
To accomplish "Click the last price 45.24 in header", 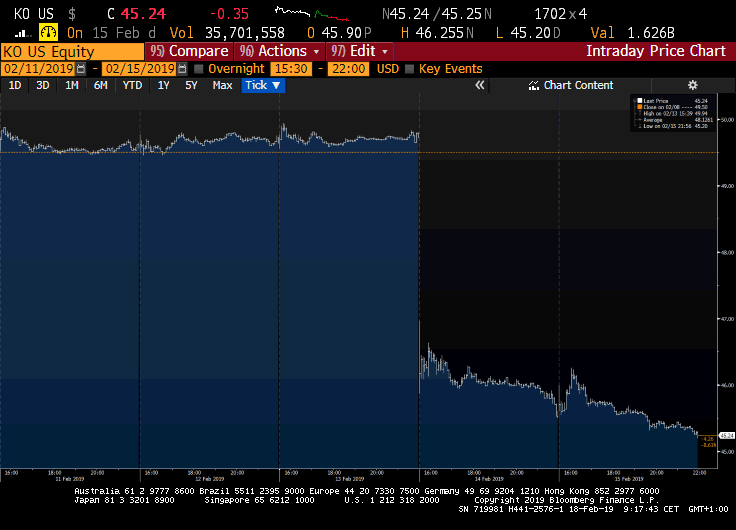I will (x=143, y=14).
